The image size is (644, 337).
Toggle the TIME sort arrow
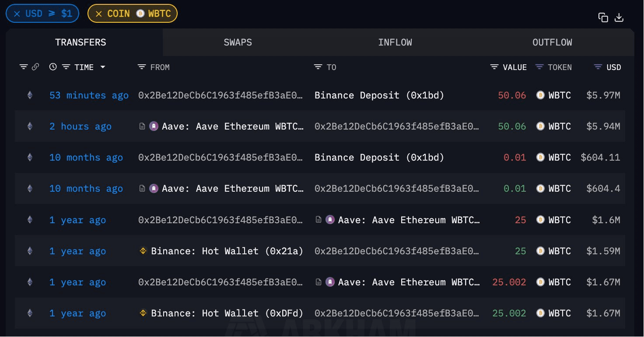tap(103, 67)
